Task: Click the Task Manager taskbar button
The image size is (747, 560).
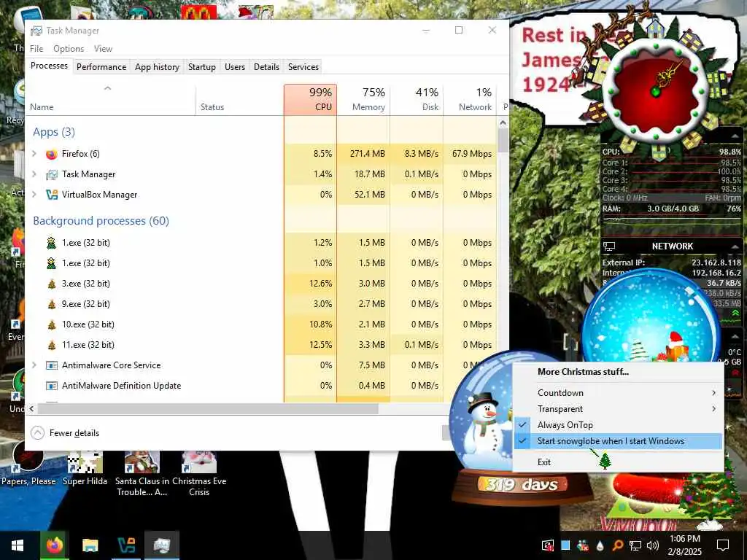Action: point(161,545)
